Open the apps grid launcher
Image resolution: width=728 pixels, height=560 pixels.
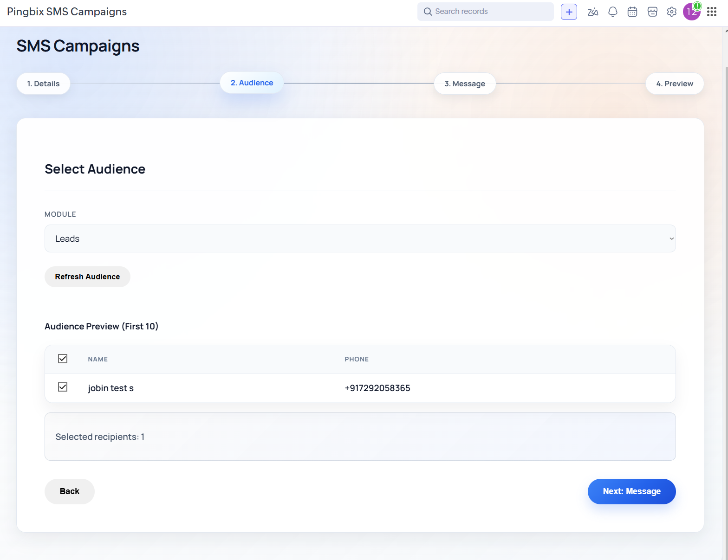pyautogui.click(x=712, y=12)
